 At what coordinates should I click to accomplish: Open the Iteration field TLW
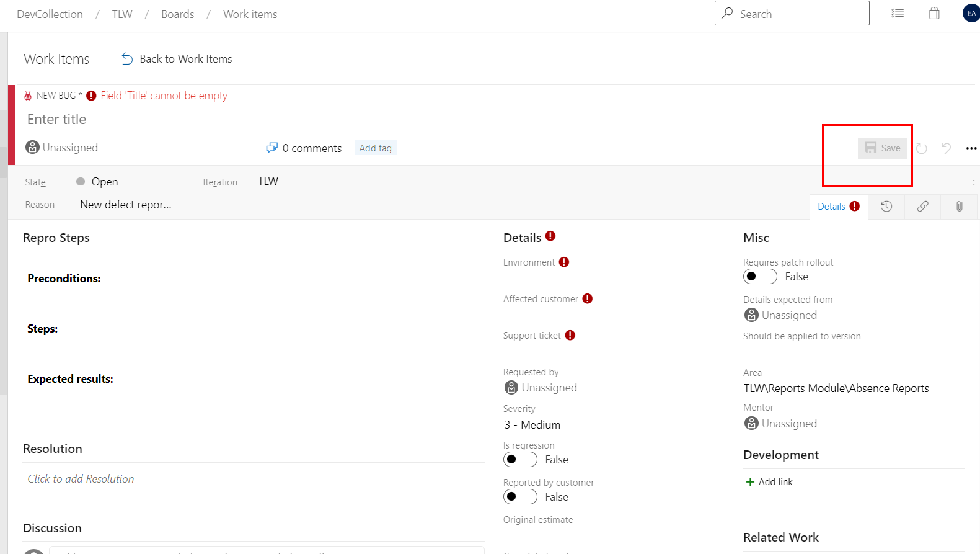pos(268,181)
